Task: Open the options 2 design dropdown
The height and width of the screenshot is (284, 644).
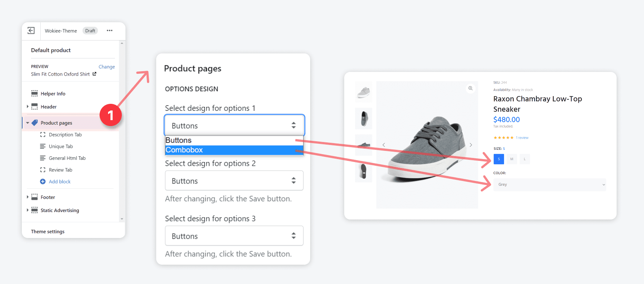Action: coord(234,181)
